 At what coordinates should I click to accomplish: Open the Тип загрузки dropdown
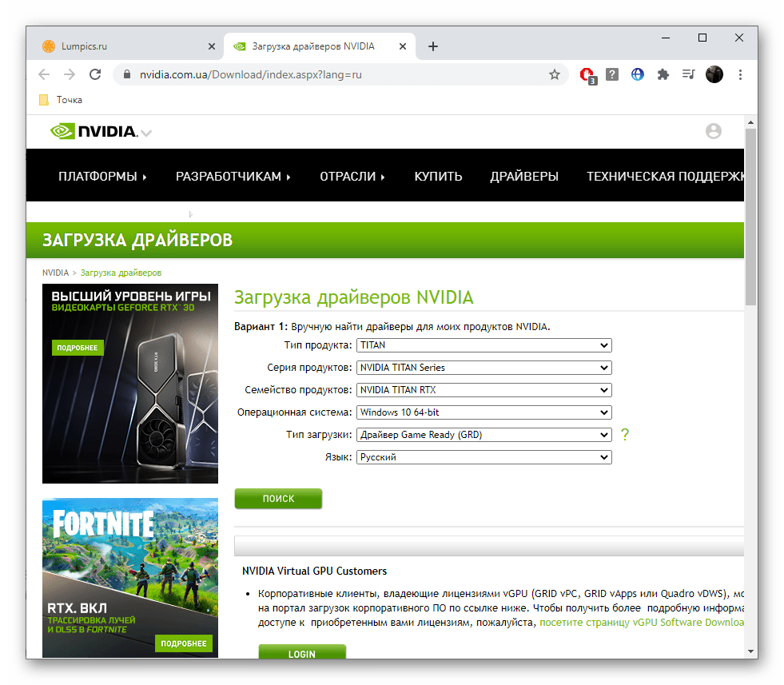(484, 435)
